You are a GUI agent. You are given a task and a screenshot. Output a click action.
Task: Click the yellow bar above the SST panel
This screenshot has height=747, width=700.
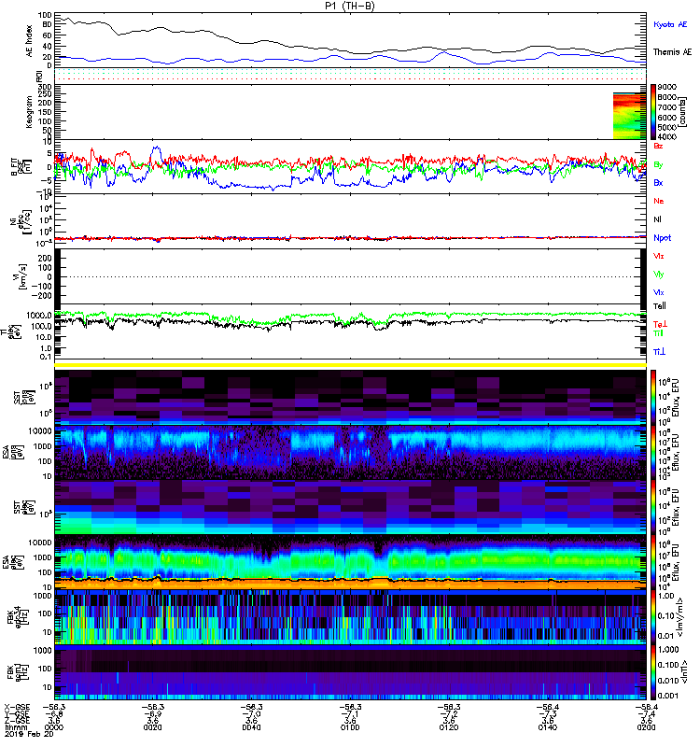coord(351,365)
